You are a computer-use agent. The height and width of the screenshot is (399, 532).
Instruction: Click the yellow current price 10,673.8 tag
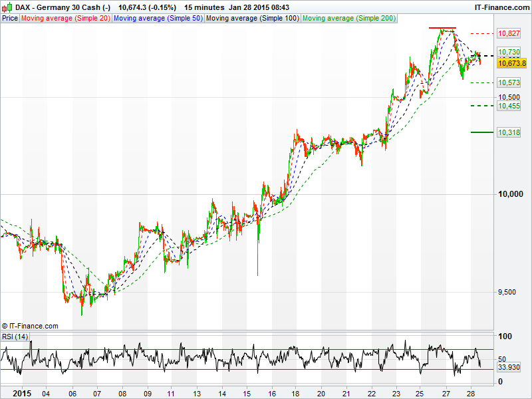tap(511, 63)
